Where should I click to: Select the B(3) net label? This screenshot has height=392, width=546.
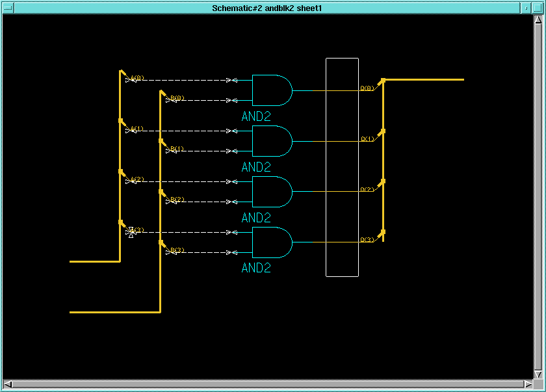coord(177,250)
